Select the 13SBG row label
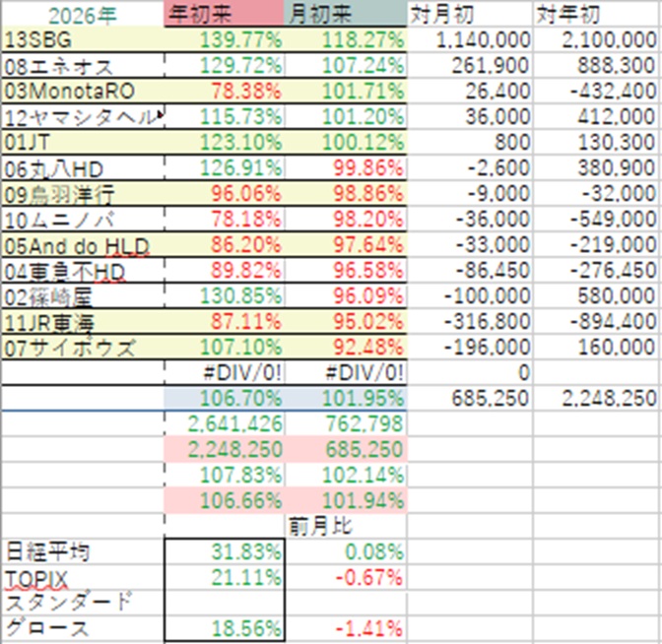Screen dimensions: 662x644 83,40
